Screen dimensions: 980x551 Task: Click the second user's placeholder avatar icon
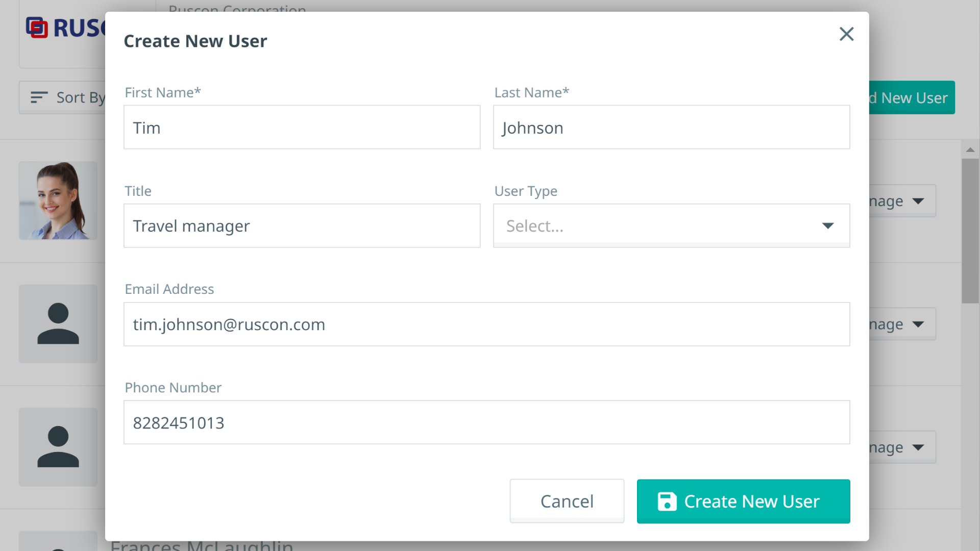(58, 324)
